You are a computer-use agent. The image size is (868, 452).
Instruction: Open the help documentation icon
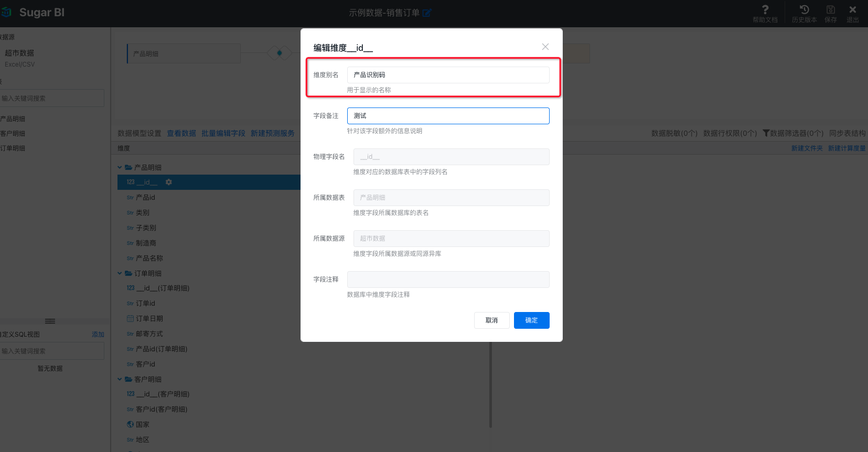[765, 9]
